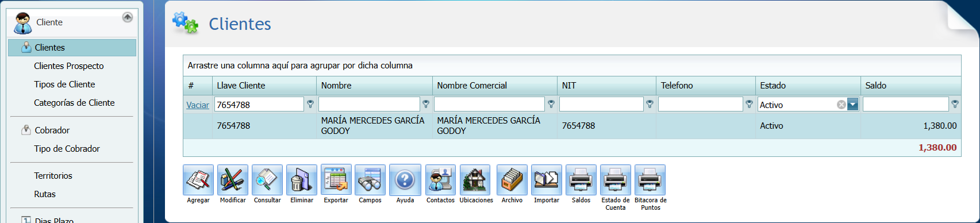980x223 pixels.
Task: Expand the Estado filter dropdown
Action: coord(853,105)
